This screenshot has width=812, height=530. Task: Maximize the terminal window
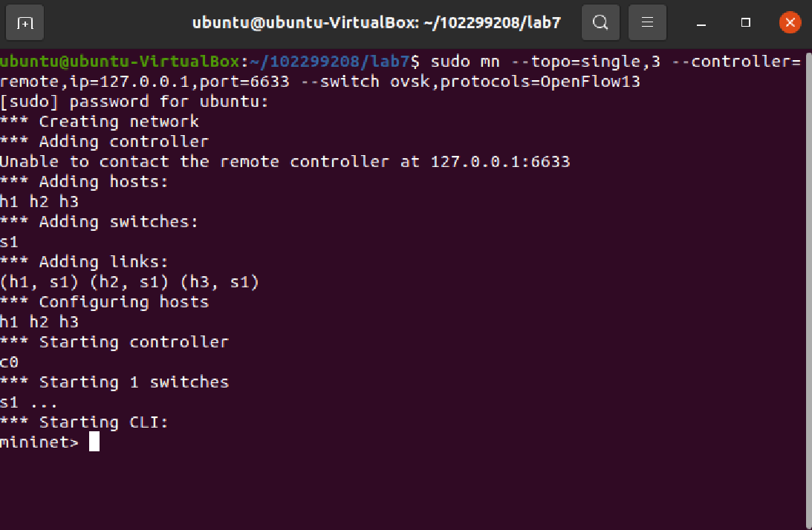pos(746,23)
